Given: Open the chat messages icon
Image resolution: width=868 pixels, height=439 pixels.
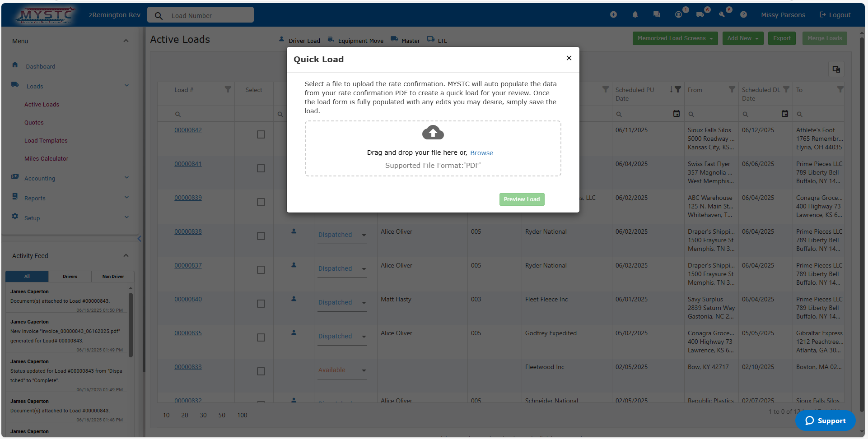Looking at the screenshot, I should (657, 15).
